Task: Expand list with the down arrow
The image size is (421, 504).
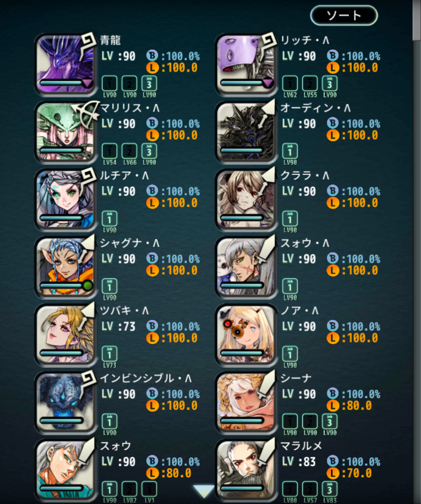Action: coord(203,491)
